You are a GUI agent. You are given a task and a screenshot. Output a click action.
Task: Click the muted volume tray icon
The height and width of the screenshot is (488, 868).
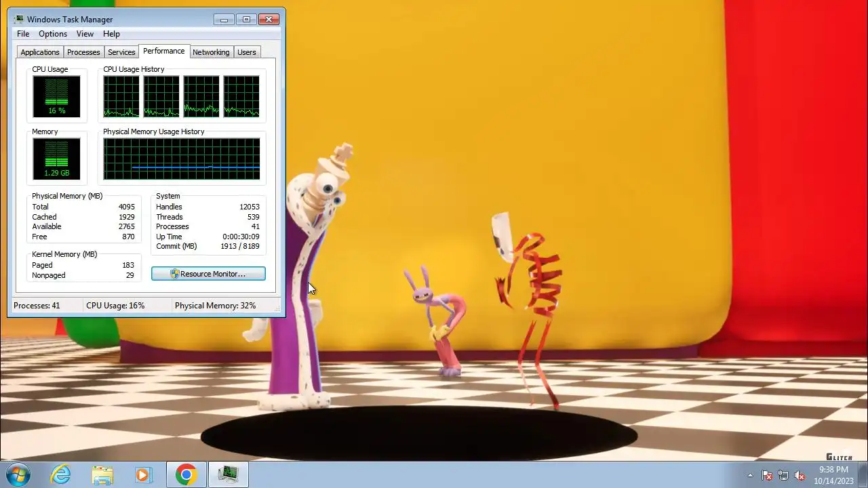(x=800, y=475)
